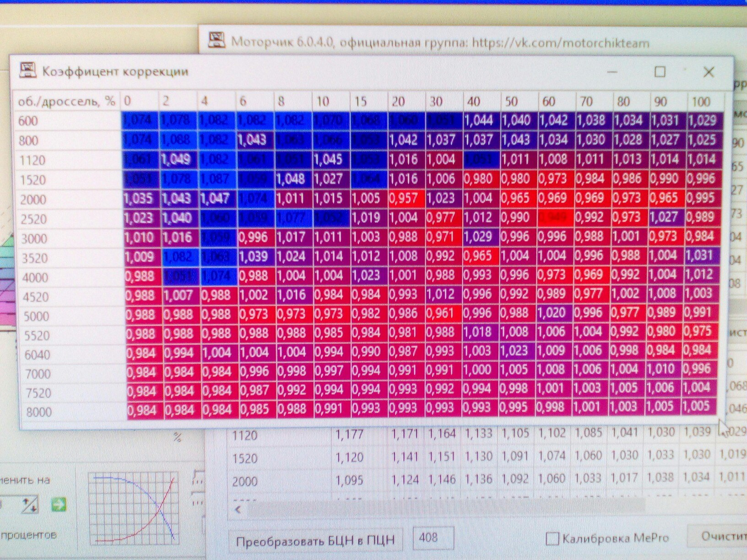Select cell 0,961 in row 5000, column 30
This screenshot has width=747, height=560.
444,314
